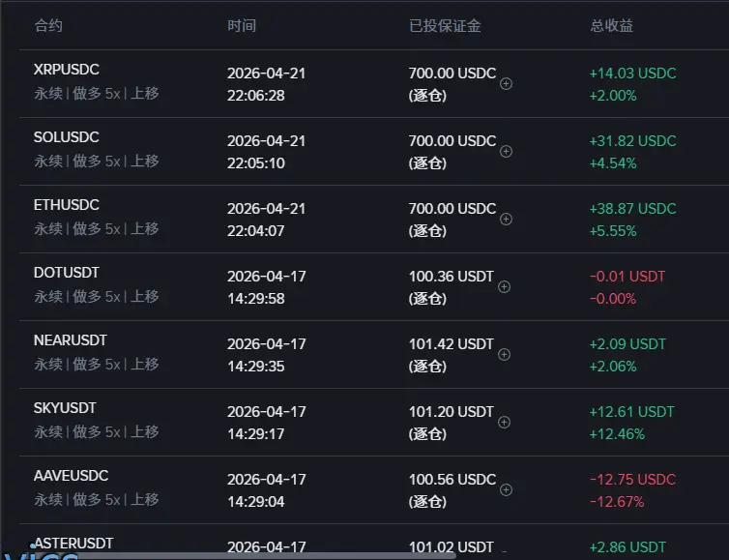The width and height of the screenshot is (729, 560).
Task: Add margin to the XRPUSDC position
Action: [x=506, y=84]
